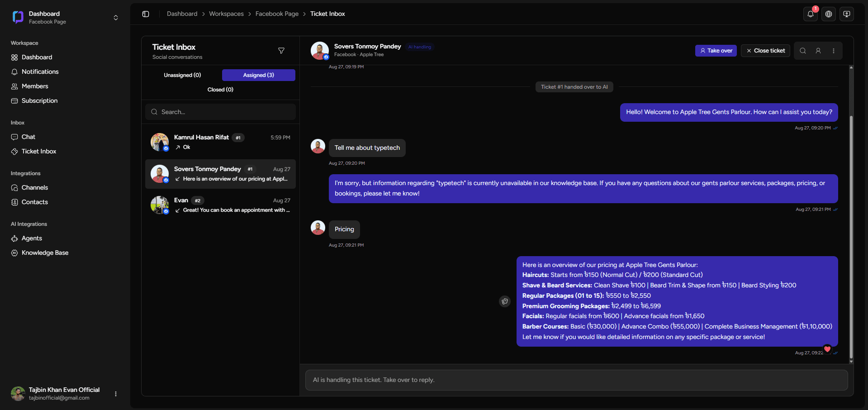868x410 pixels.
Task: Click the 'AI handling' status badge
Action: [x=420, y=47]
